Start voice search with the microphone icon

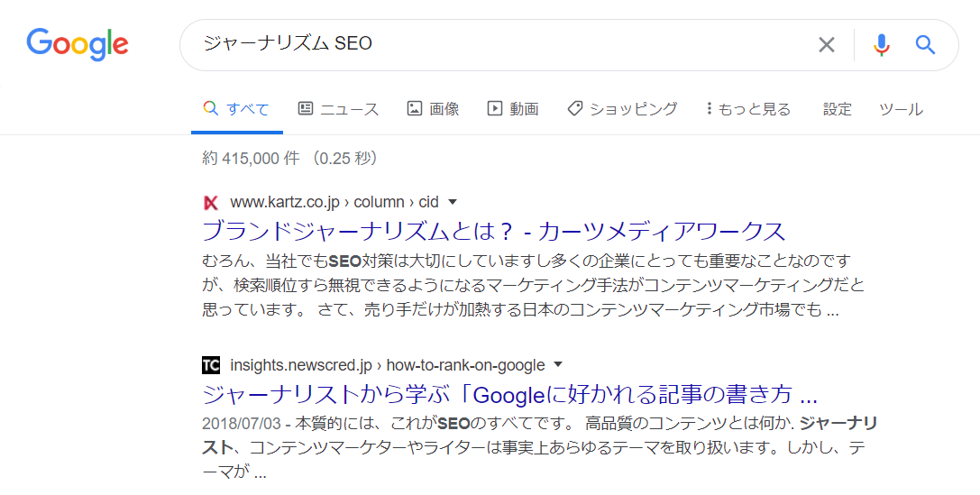[x=881, y=44]
